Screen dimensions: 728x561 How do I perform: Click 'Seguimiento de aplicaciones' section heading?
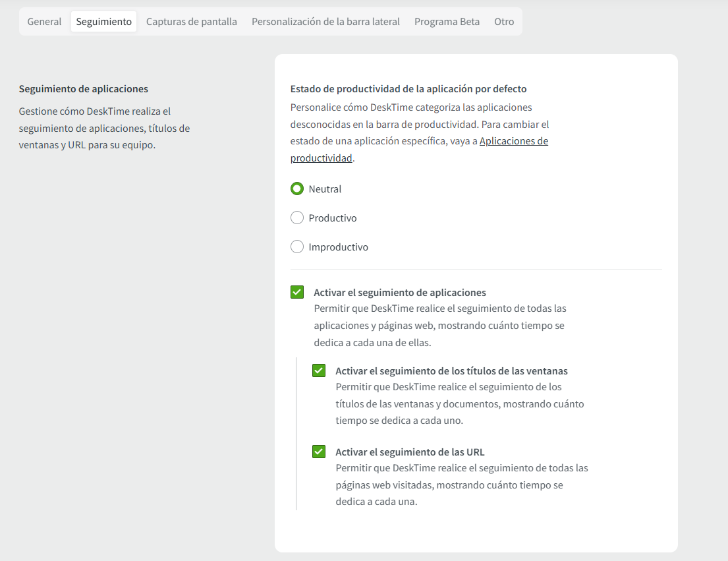(x=84, y=89)
